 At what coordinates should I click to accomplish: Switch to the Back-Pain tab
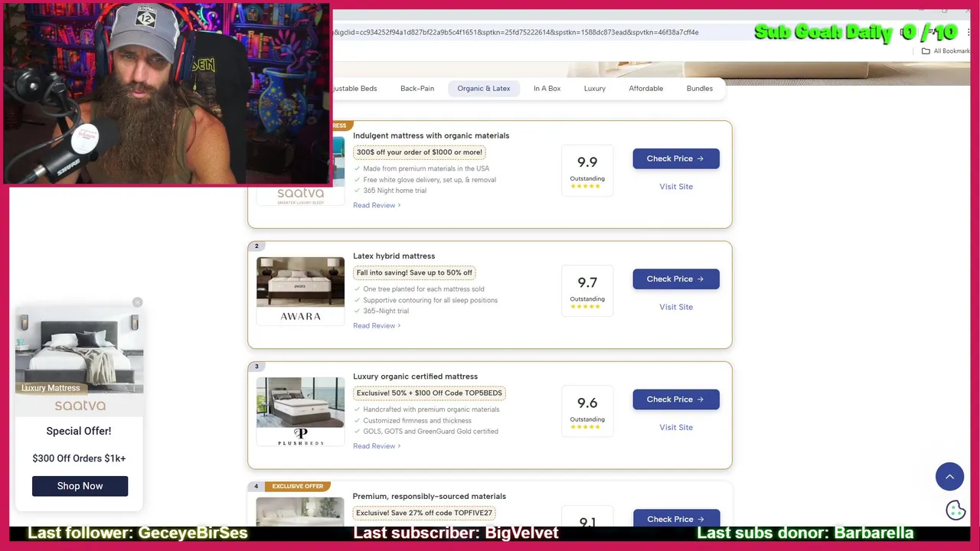coord(417,88)
